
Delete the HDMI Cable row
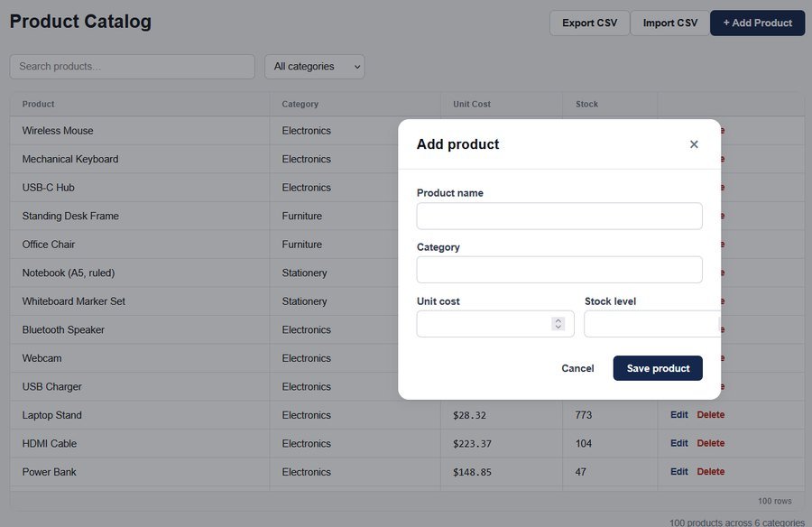click(x=711, y=444)
